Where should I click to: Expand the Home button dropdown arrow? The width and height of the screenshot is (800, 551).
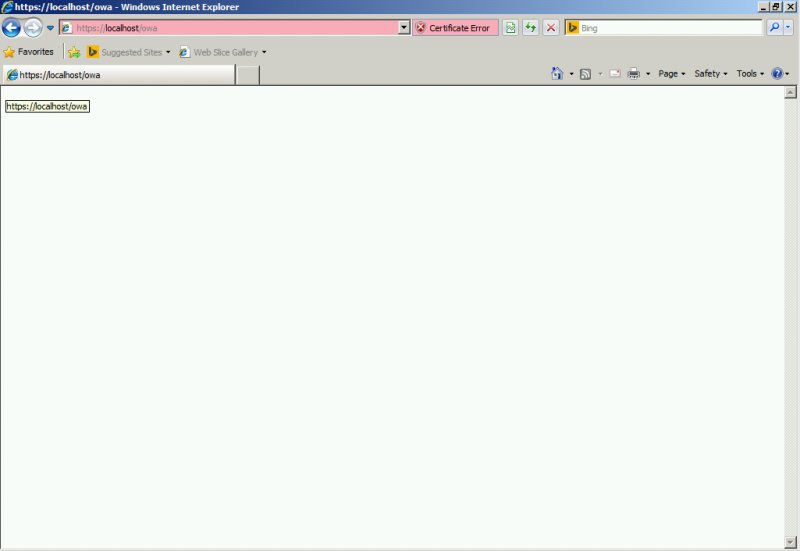pos(571,74)
